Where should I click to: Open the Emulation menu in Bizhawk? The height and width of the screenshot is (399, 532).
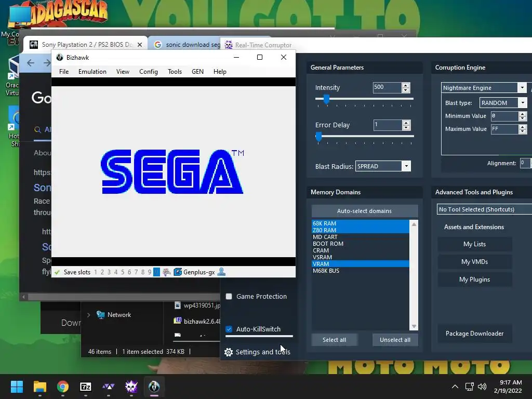(92, 72)
